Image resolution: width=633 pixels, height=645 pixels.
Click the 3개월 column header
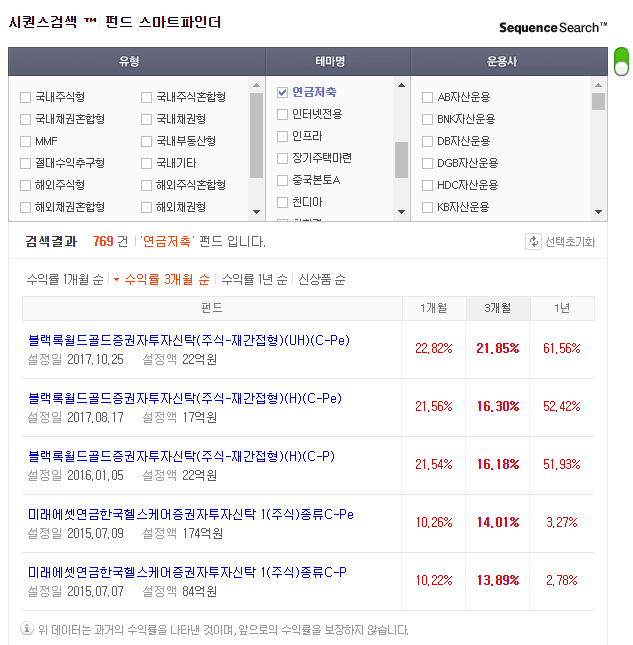pos(498,308)
